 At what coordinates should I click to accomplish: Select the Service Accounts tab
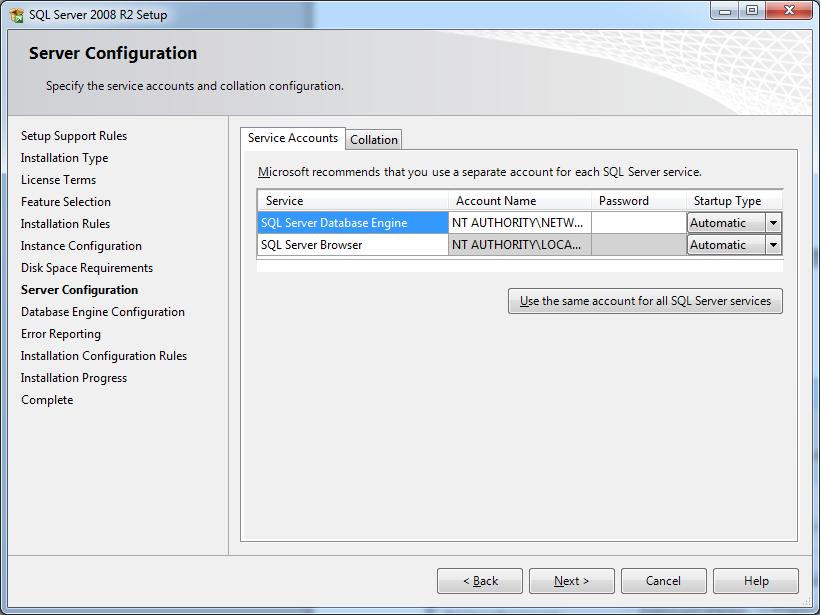tap(293, 138)
